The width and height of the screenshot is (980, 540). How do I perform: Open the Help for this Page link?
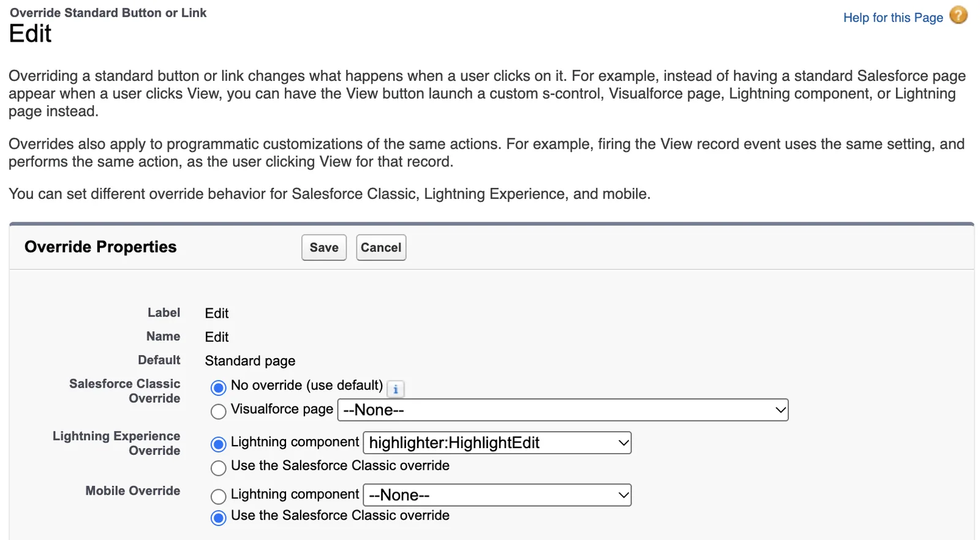(893, 18)
